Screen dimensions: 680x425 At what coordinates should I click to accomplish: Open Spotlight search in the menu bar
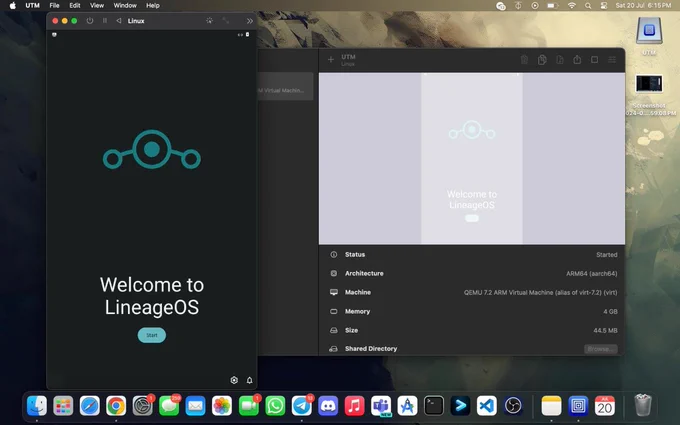[x=588, y=6]
